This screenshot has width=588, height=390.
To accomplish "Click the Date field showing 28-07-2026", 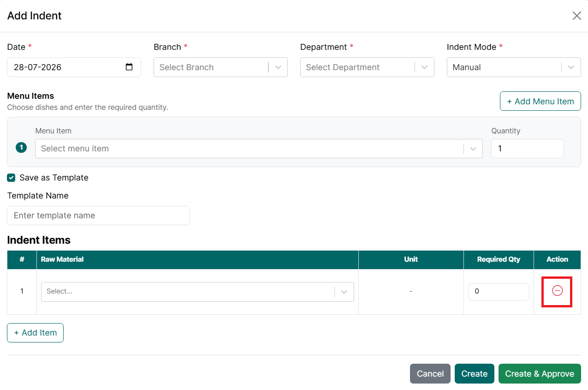I will [x=74, y=67].
